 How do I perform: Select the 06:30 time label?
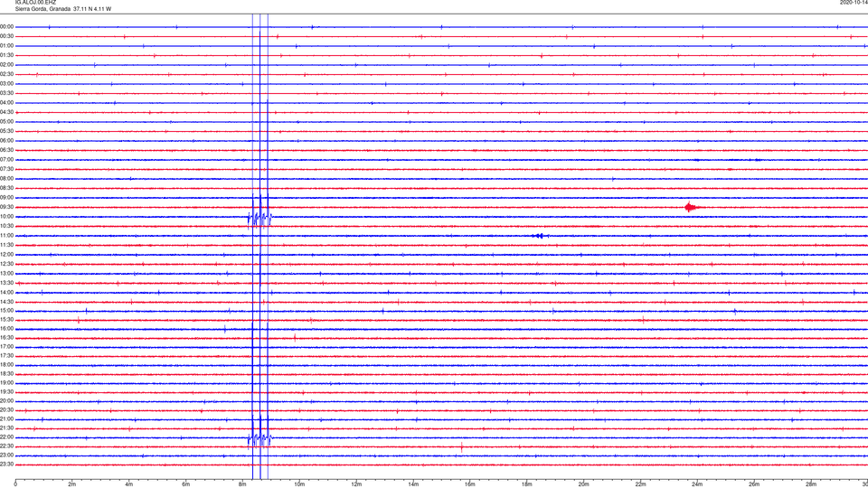7,150
